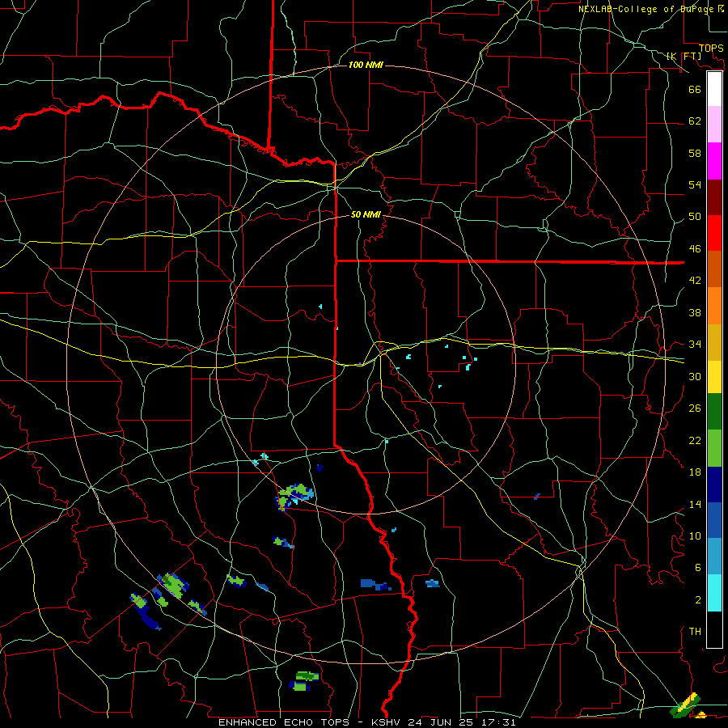Image resolution: width=728 pixels, height=728 pixels.
Task: Click the navy legend segment between 18 and 14
Action: [x=714, y=485]
